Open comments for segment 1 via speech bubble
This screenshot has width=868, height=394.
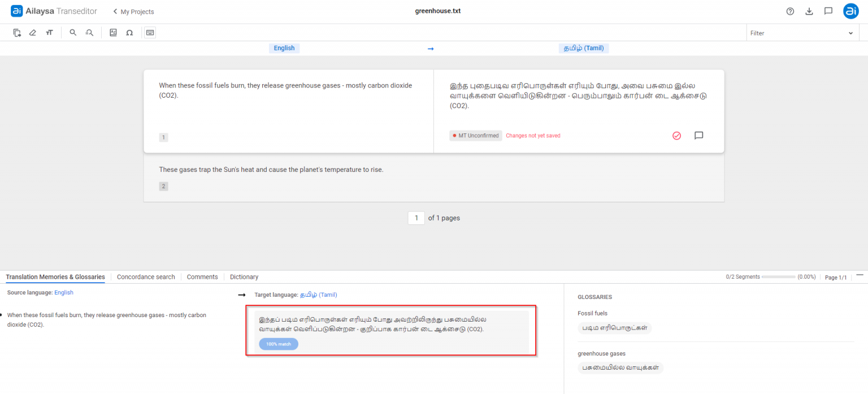click(698, 135)
